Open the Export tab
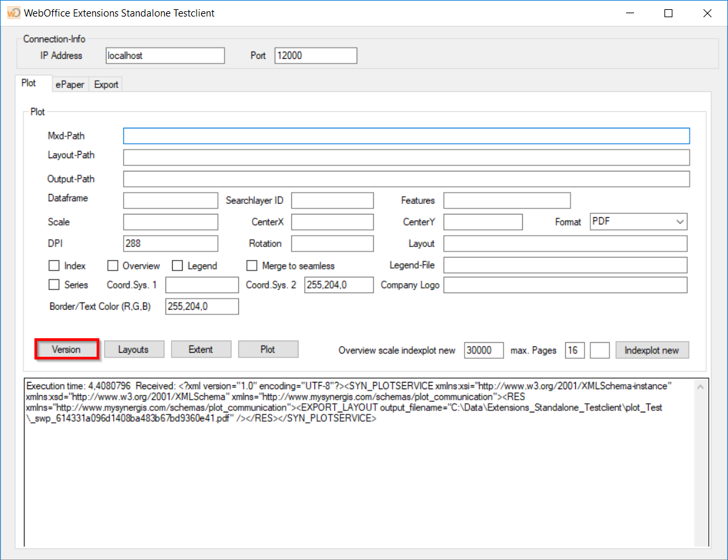728x560 pixels. coord(105,84)
